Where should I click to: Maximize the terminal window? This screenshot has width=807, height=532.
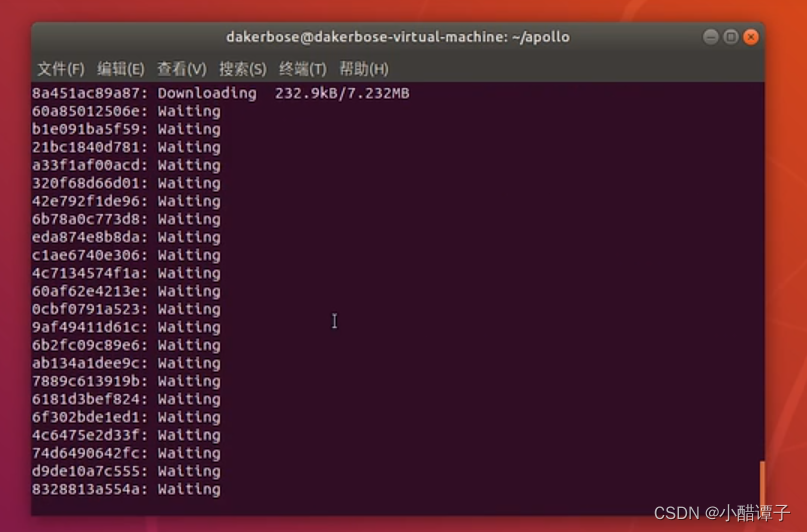tap(731, 37)
